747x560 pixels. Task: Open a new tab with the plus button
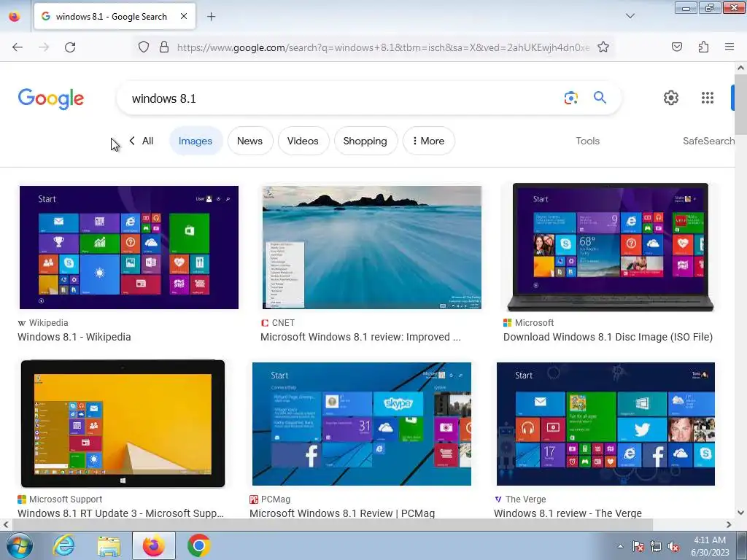211,17
